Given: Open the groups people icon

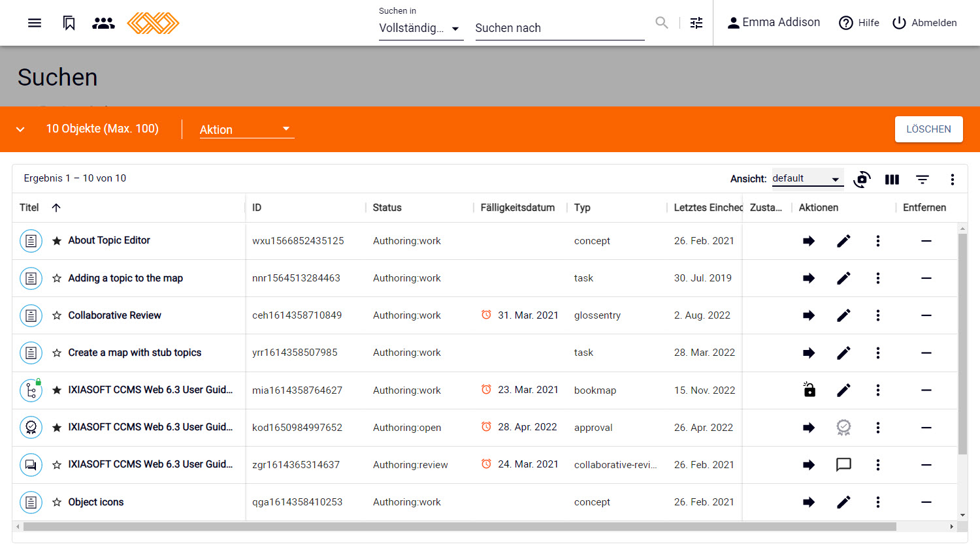Looking at the screenshot, I should 103,23.
